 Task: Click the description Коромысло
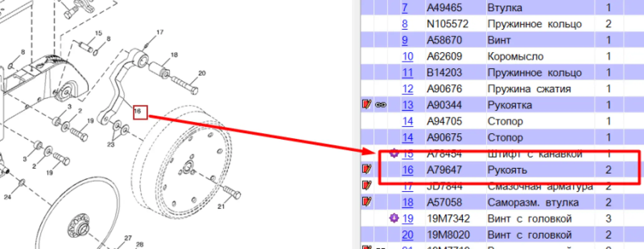click(x=516, y=56)
